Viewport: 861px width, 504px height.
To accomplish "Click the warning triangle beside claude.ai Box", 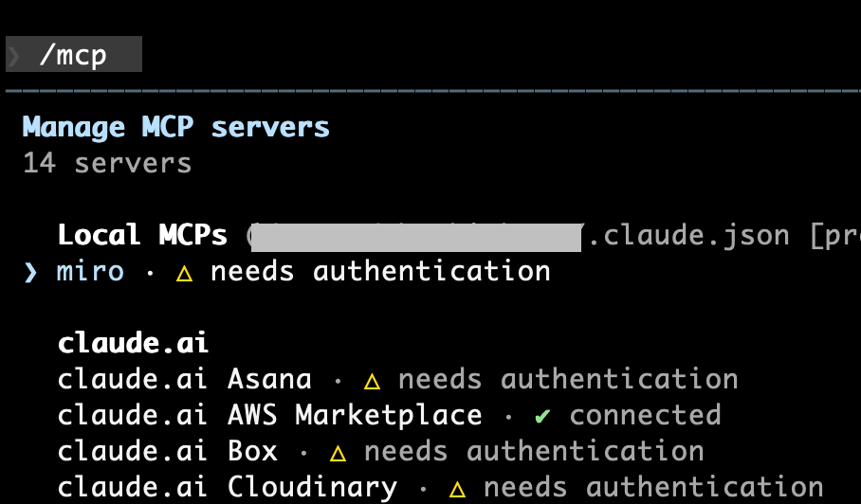I will [x=339, y=452].
